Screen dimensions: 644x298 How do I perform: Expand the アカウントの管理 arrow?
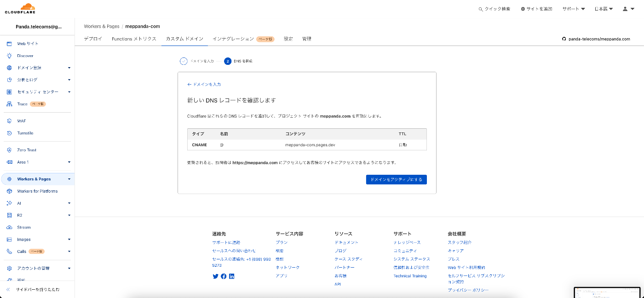pos(69,268)
